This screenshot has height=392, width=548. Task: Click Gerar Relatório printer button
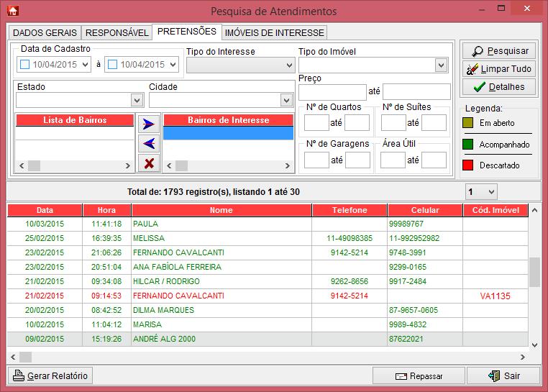(x=50, y=375)
